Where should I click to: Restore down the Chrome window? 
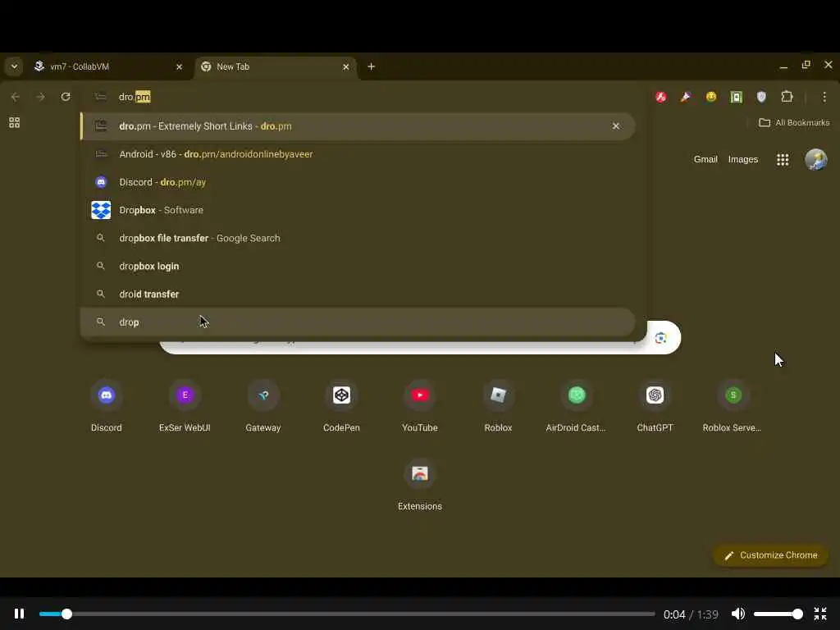coord(806,66)
